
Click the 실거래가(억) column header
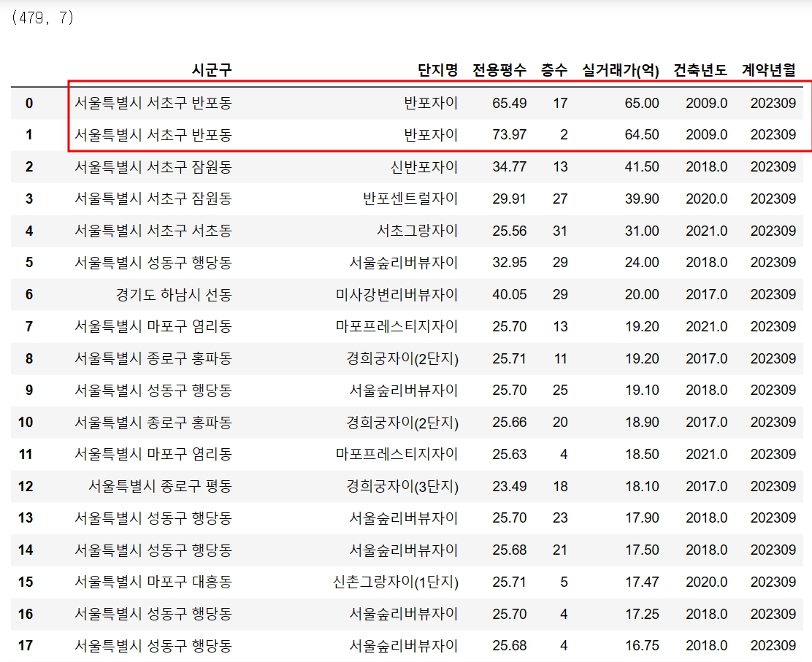(x=621, y=70)
